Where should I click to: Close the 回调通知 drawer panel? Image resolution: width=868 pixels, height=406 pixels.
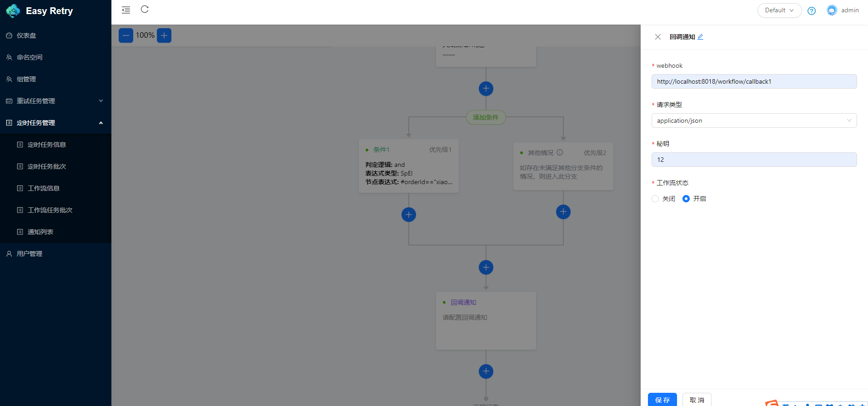coord(657,37)
